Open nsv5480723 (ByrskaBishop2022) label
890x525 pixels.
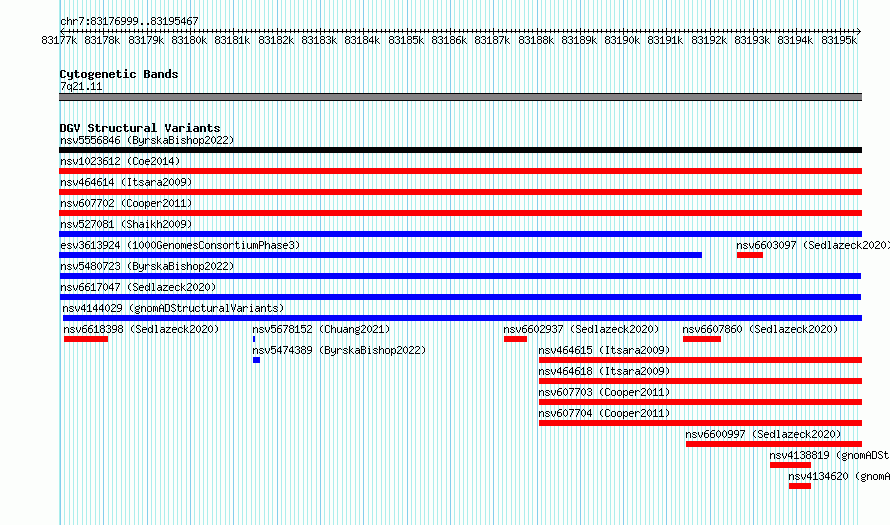point(147,266)
